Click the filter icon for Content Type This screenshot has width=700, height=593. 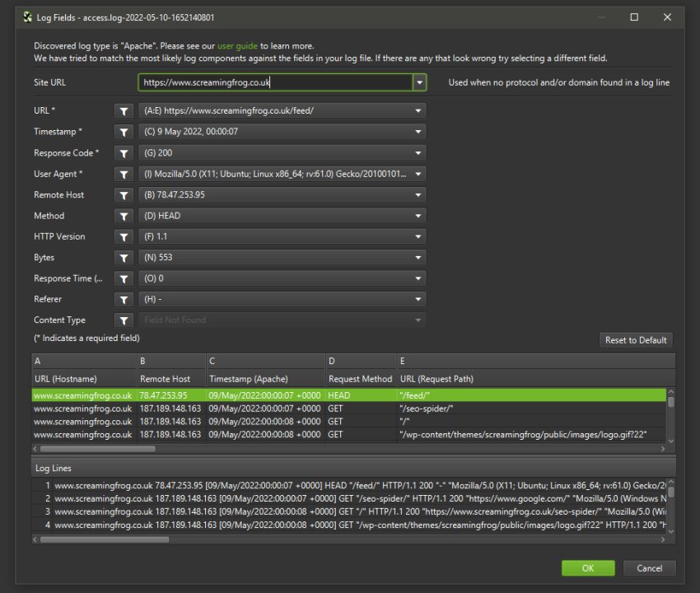click(124, 320)
